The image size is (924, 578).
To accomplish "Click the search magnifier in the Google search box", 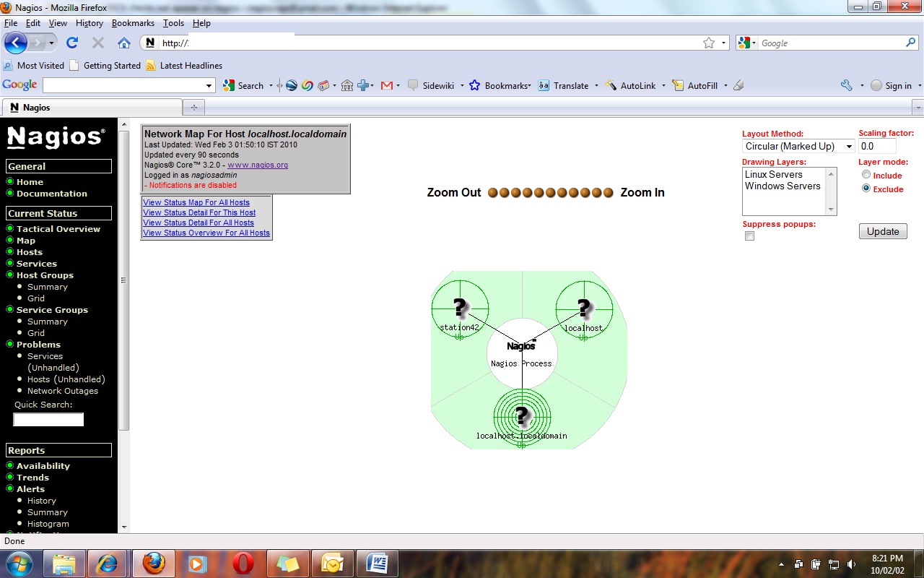I will pyautogui.click(x=910, y=43).
